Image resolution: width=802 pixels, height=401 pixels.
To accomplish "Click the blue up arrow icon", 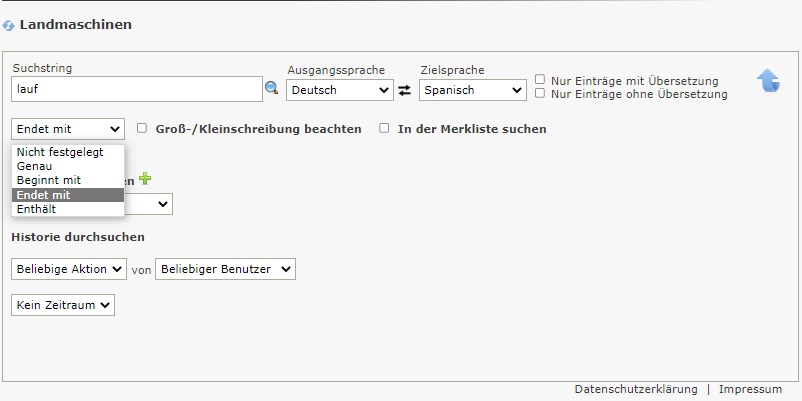I will [x=768, y=81].
